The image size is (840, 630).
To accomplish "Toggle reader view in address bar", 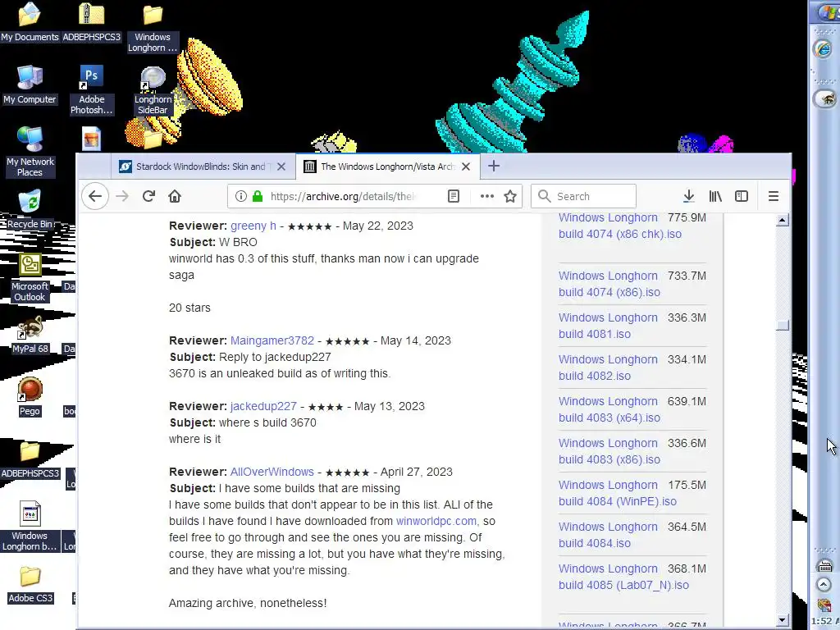I will [x=453, y=196].
